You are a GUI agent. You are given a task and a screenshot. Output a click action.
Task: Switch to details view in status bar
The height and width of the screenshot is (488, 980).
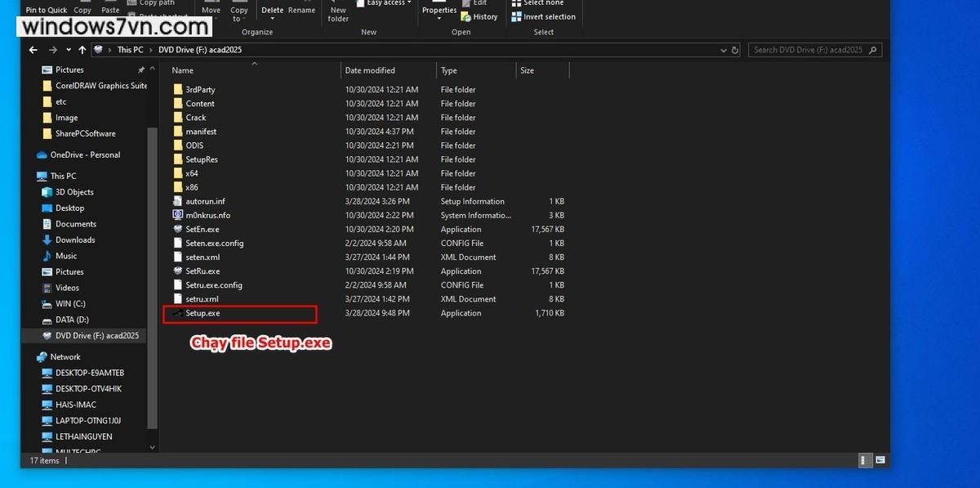(x=864, y=461)
